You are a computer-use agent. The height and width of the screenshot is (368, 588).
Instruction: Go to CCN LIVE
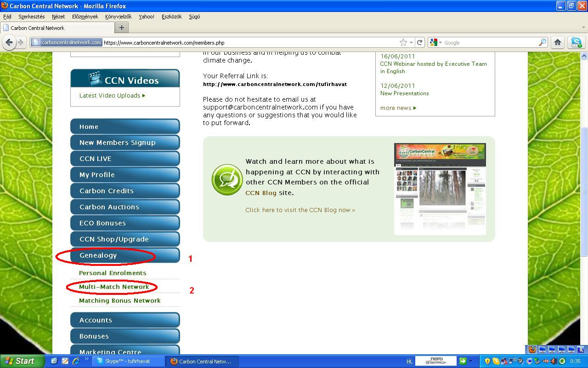[x=125, y=159]
